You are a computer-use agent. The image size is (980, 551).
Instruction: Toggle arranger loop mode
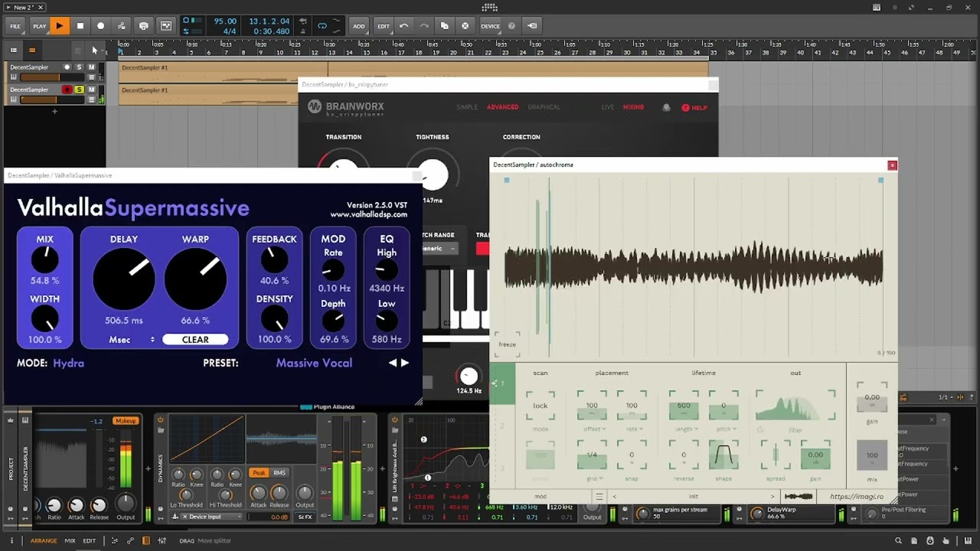[322, 26]
